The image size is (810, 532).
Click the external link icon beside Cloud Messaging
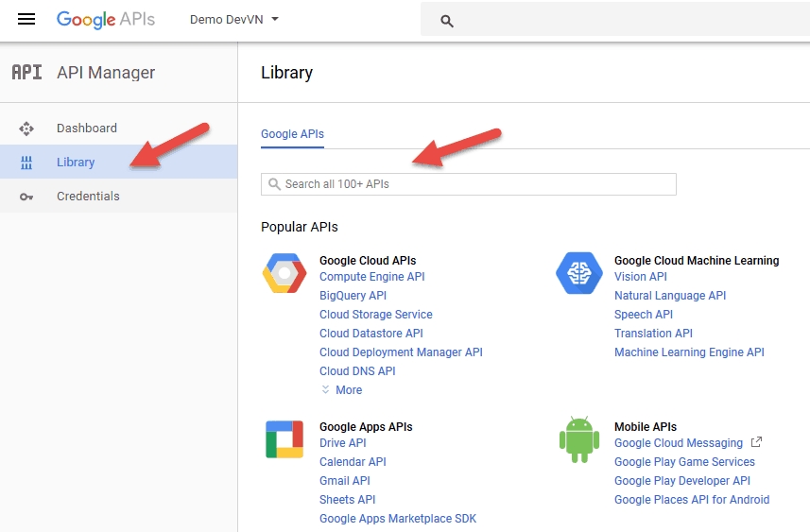pyautogui.click(x=756, y=442)
